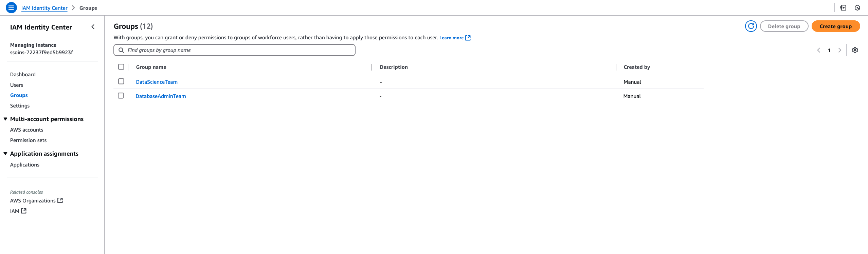Click the notebook play icon in top bar

(843, 7)
